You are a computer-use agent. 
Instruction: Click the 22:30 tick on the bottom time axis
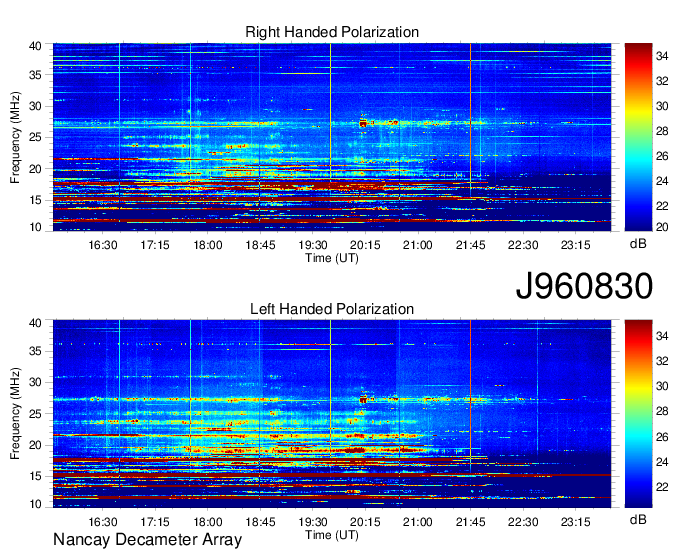pos(523,522)
